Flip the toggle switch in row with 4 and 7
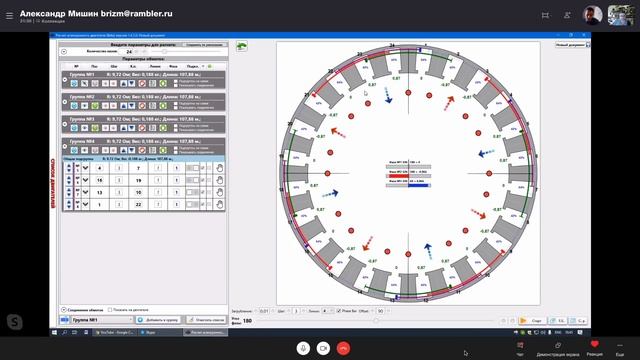Image resolution: width=640 pixels, height=360 pixels. coord(192,168)
